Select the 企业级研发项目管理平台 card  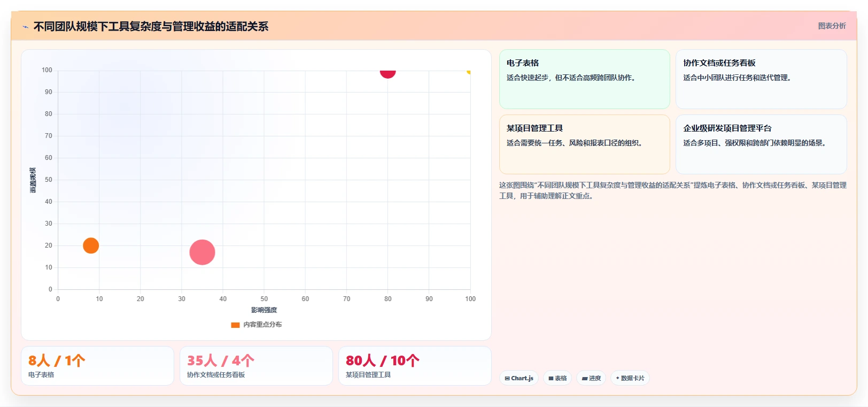coord(761,144)
